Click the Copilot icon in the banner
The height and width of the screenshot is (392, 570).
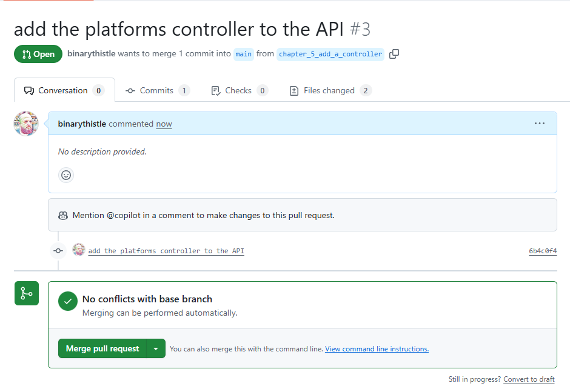tap(62, 215)
